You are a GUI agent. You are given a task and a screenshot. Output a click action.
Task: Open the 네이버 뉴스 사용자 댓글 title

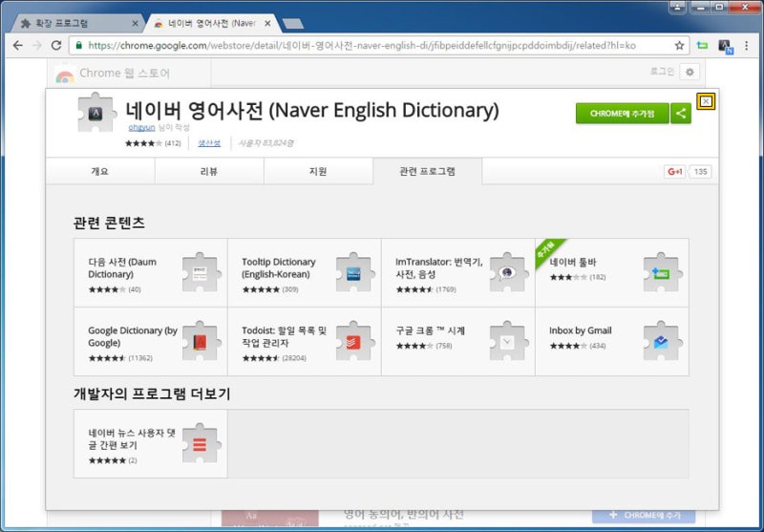coord(132,439)
